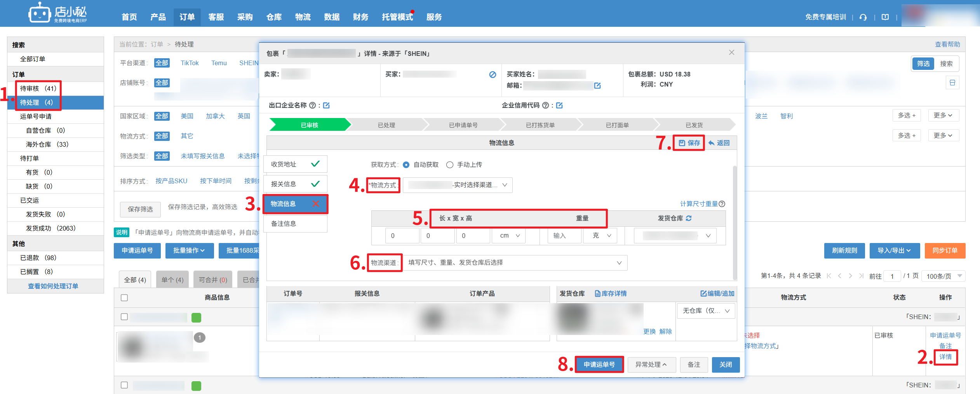This screenshot has width=980, height=394.
Task: Open the 物流渠道 dropdown
Action: pyautogui.click(x=515, y=263)
